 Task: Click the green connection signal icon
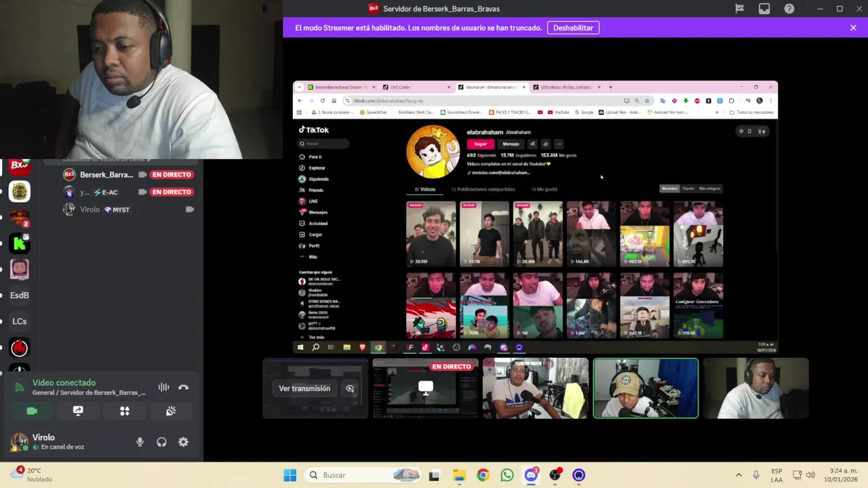coord(19,388)
